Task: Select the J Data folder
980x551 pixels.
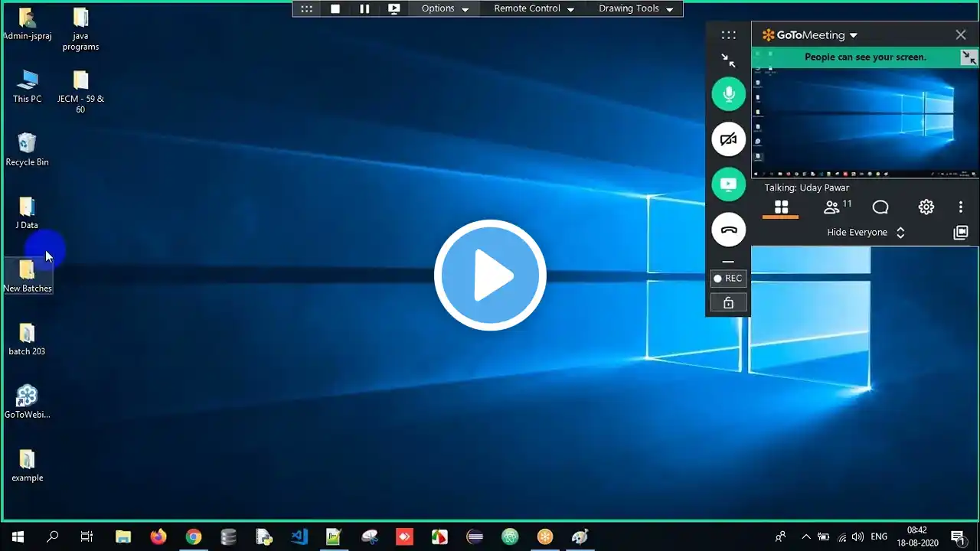Action: point(27,214)
